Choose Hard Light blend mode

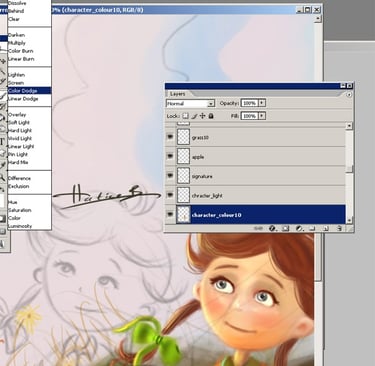(x=29, y=131)
